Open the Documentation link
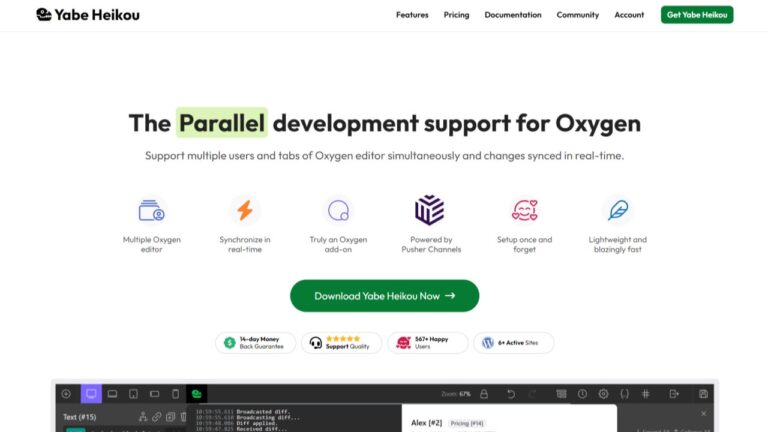This screenshot has width=768, height=432. point(513,15)
